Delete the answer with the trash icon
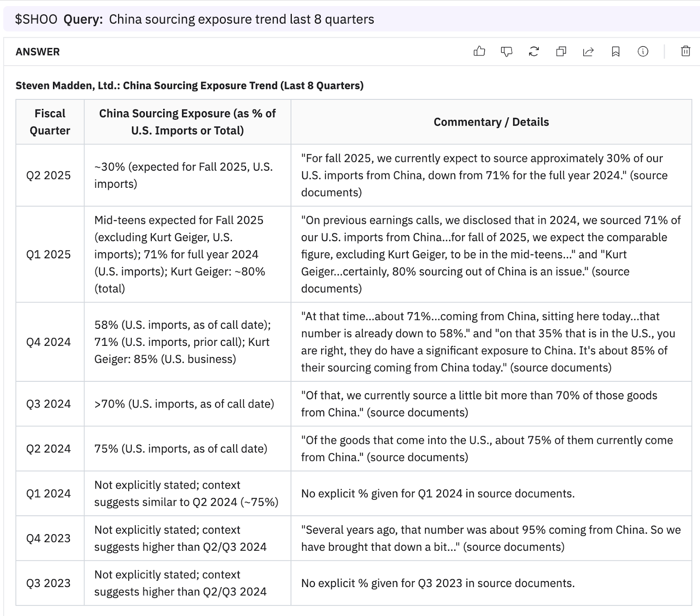700x616 pixels. point(686,52)
